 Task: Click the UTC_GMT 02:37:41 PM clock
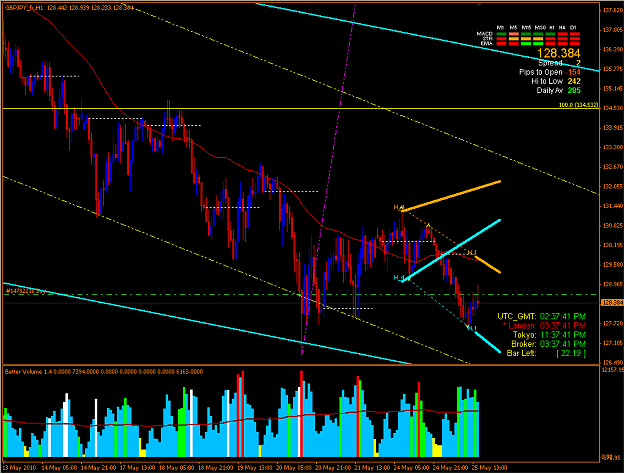(541, 317)
